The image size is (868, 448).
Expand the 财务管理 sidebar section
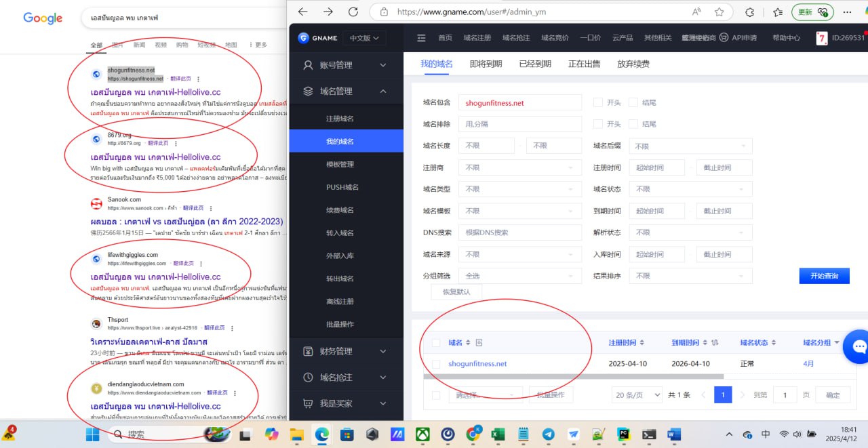(x=346, y=351)
